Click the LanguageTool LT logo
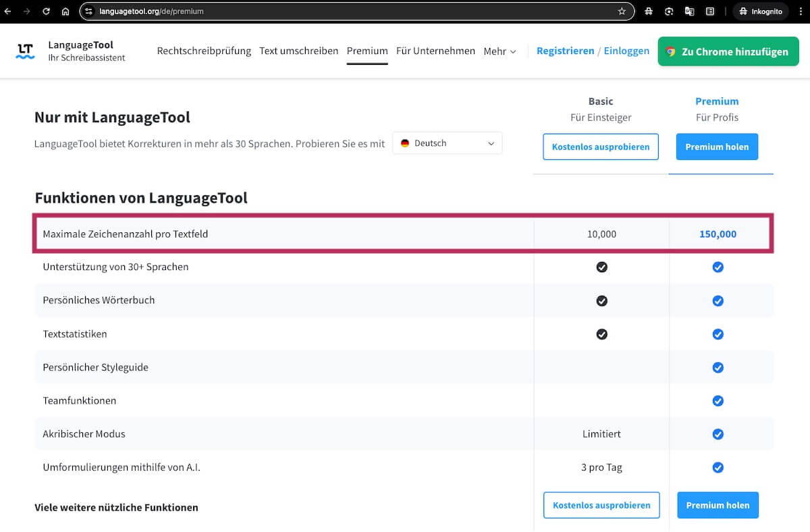This screenshot has width=810, height=532. point(25,51)
